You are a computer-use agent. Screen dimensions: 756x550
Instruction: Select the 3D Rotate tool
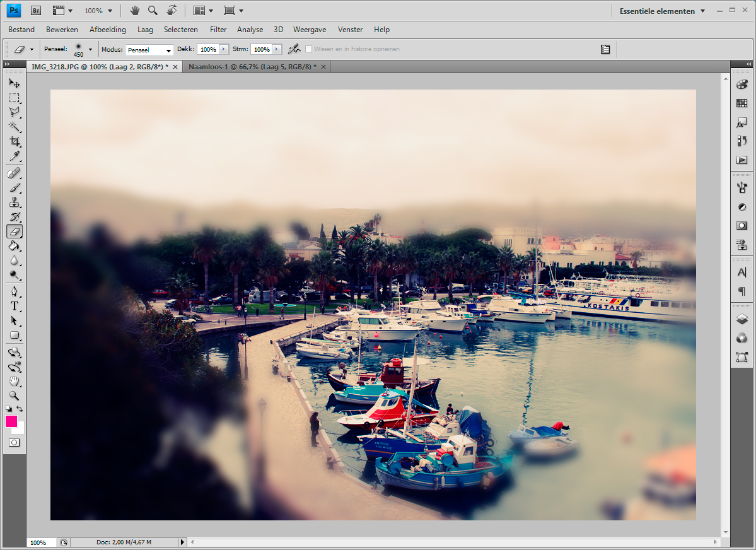click(15, 352)
